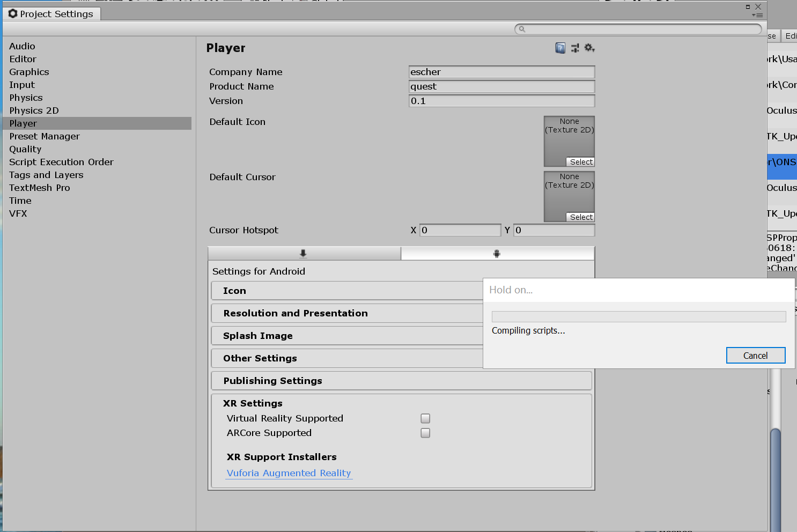Open the Player help reference icon
Viewport: 797px width, 532px height.
tap(560, 48)
